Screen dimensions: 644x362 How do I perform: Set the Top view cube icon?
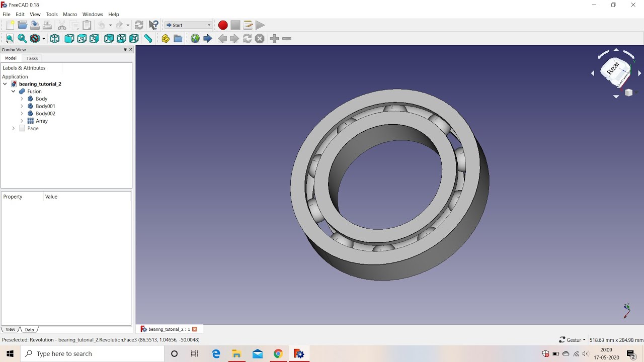tap(82, 39)
